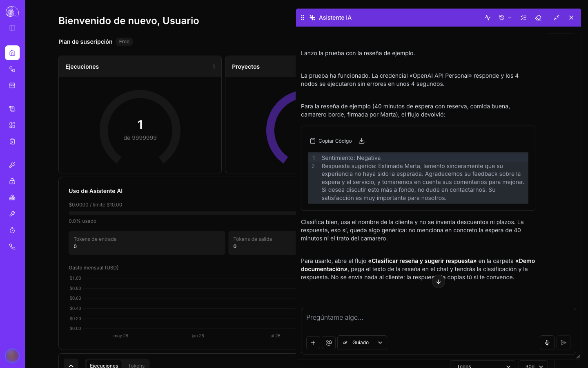Open the stacked cubes icon in the sidebar

pyautogui.click(x=12, y=197)
